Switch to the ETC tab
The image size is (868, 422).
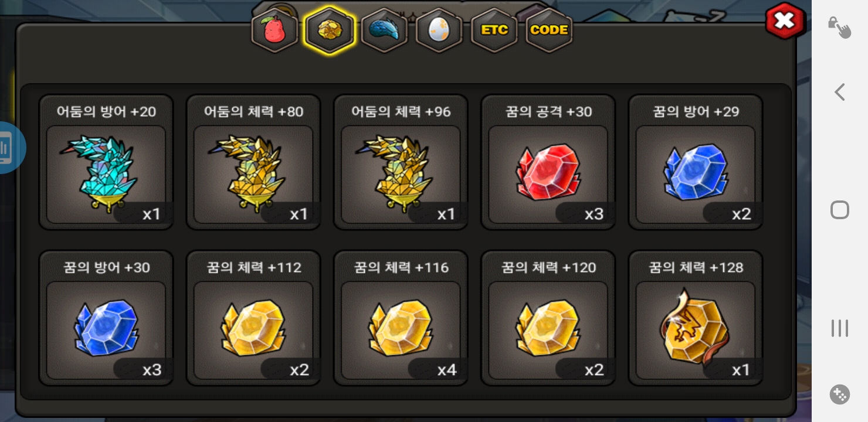[494, 30]
